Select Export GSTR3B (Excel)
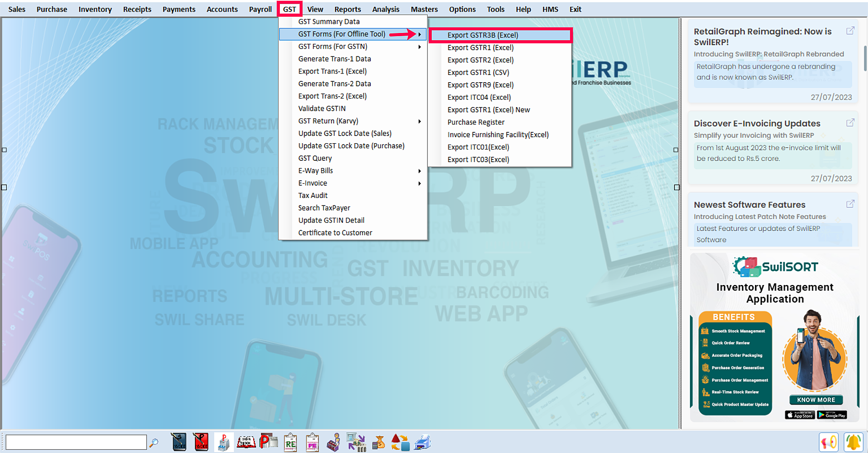The width and height of the screenshot is (868, 453). click(x=500, y=35)
